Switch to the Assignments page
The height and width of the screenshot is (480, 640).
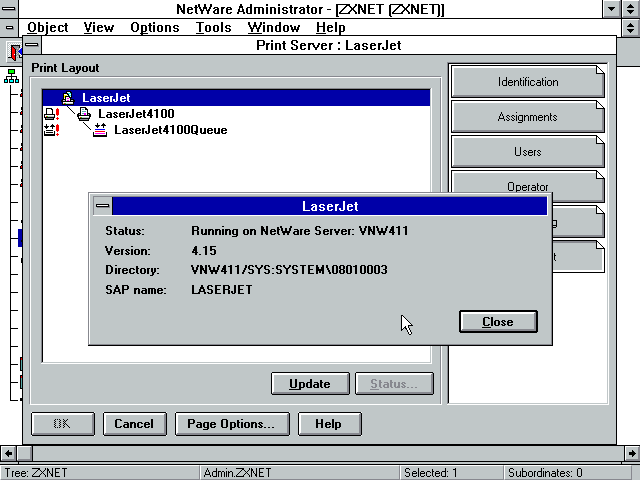click(x=527, y=117)
